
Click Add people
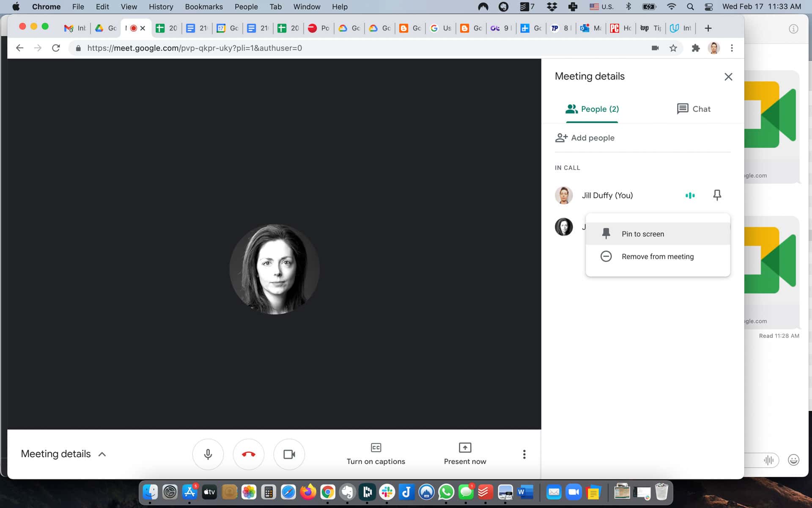point(585,138)
